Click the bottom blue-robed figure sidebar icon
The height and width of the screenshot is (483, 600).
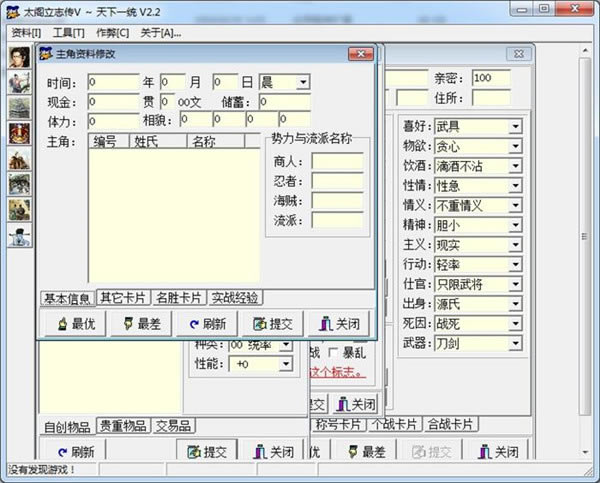(x=19, y=235)
